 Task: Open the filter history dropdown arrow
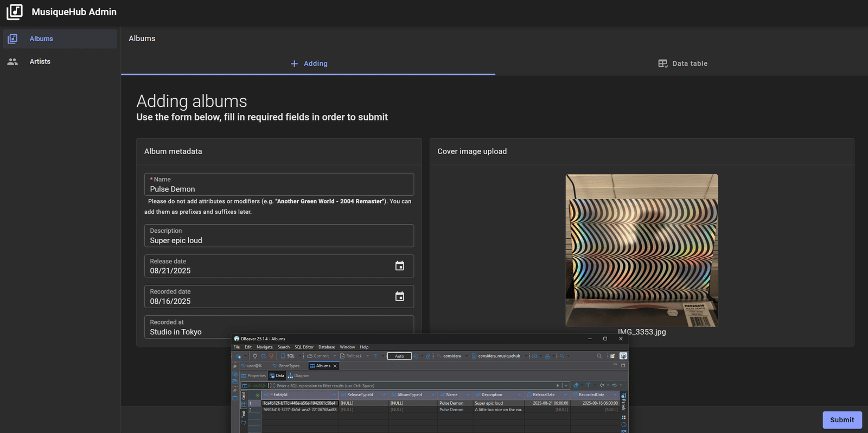(566, 385)
